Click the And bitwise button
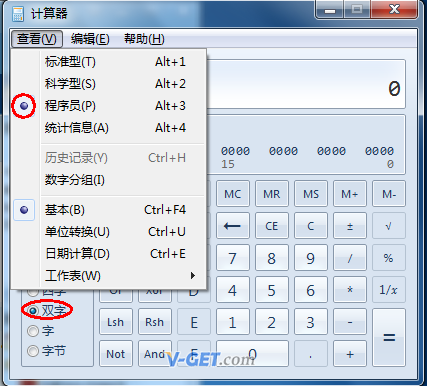This screenshot has height=386, width=427. [155, 353]
